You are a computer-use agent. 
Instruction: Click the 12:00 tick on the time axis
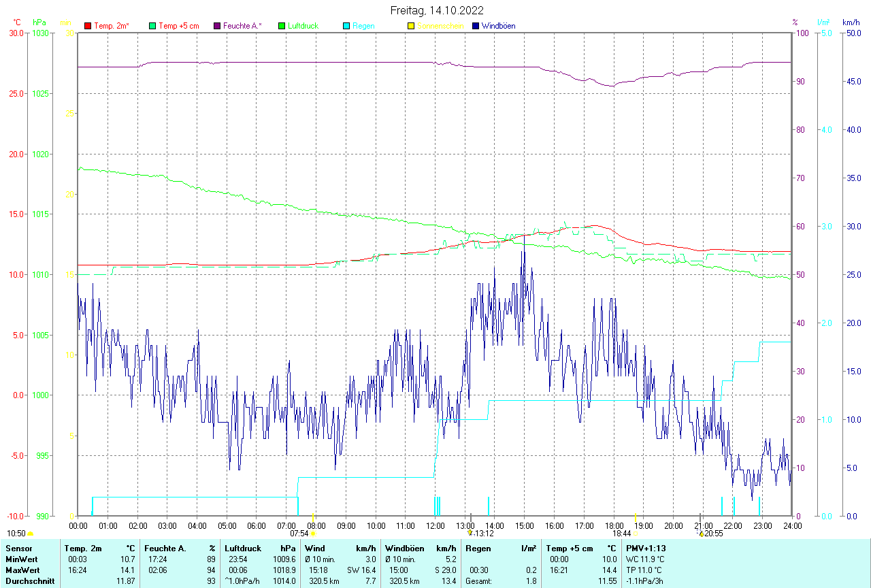[x=435, y=525]
